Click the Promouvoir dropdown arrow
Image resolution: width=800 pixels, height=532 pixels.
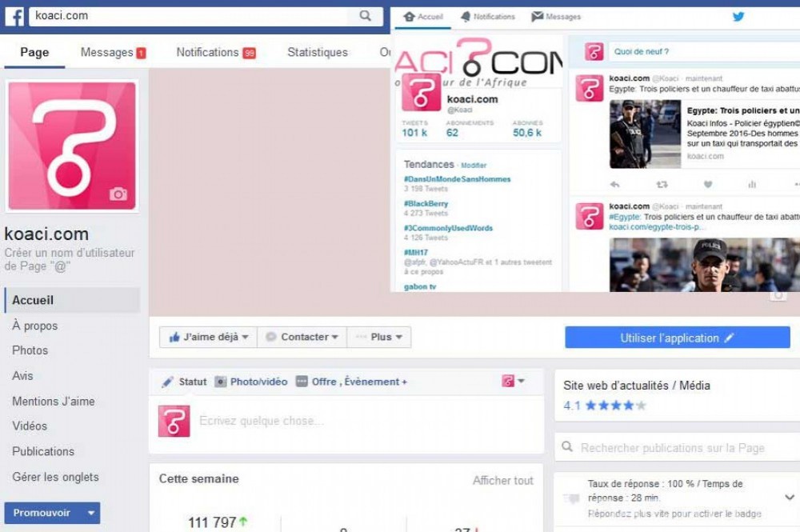[x=91, y=514]
